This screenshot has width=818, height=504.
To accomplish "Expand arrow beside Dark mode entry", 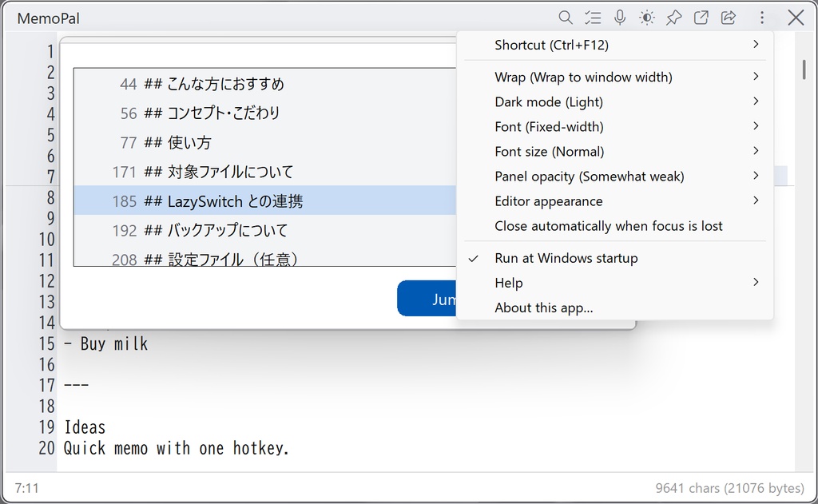I will (756, 101).
